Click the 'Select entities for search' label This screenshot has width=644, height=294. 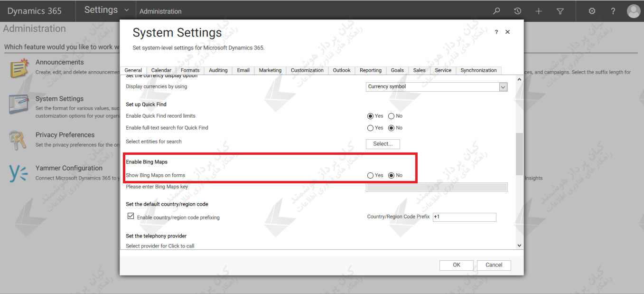(154, 142)
